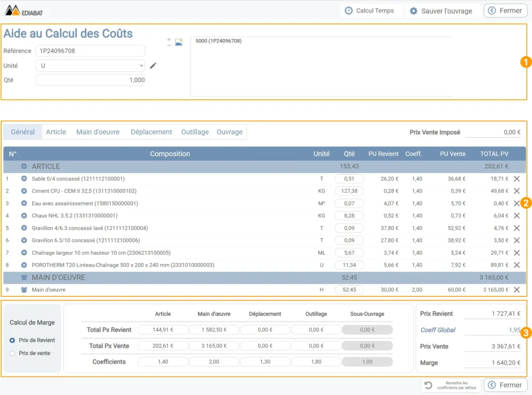Remove the Main d'oeuvre line item

click(516, 290)
